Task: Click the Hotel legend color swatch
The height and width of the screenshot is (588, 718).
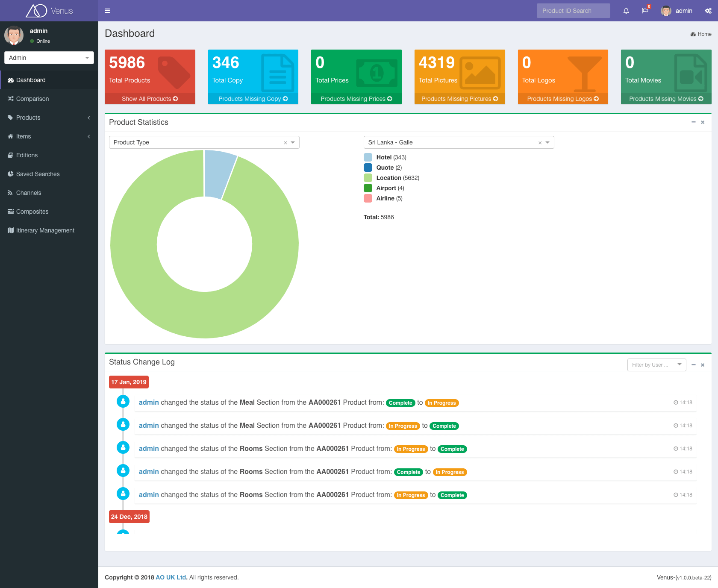Action: [x=368, y=157]
